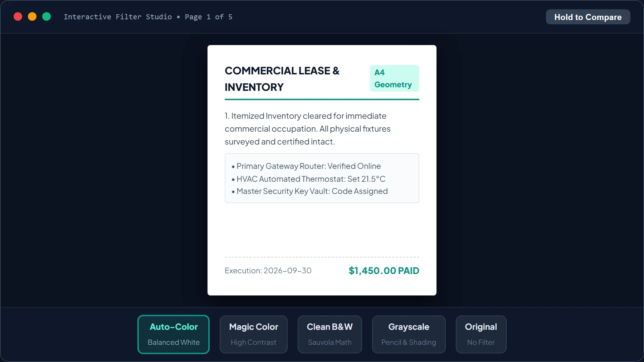Click the 'Interactive Filter Studio • Page 1 of 5' title
The image size is (644, 362).
pyautogui.click(x=148, y=17)
